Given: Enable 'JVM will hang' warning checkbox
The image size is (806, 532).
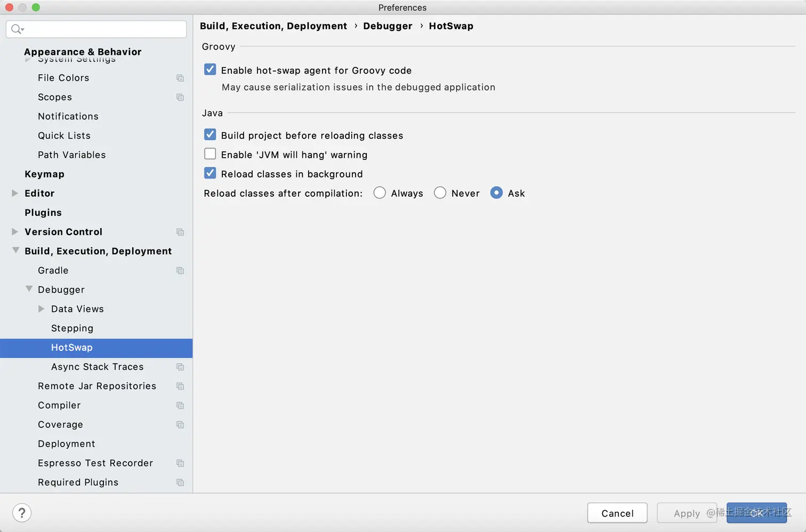Looking at the screenshot, I should (210, 154).
